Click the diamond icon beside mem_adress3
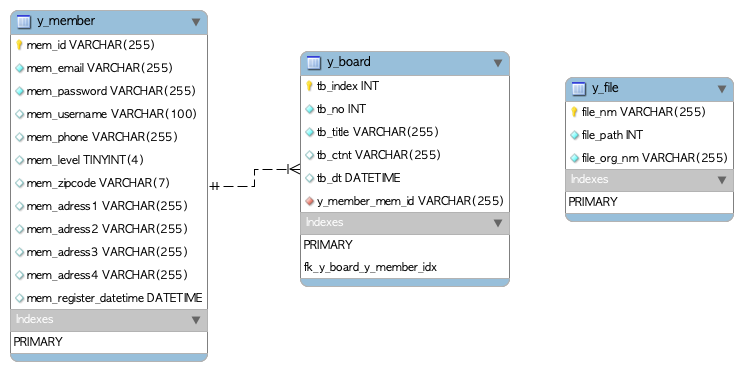This screenshot has width=743, height=371. coord(19,252)
